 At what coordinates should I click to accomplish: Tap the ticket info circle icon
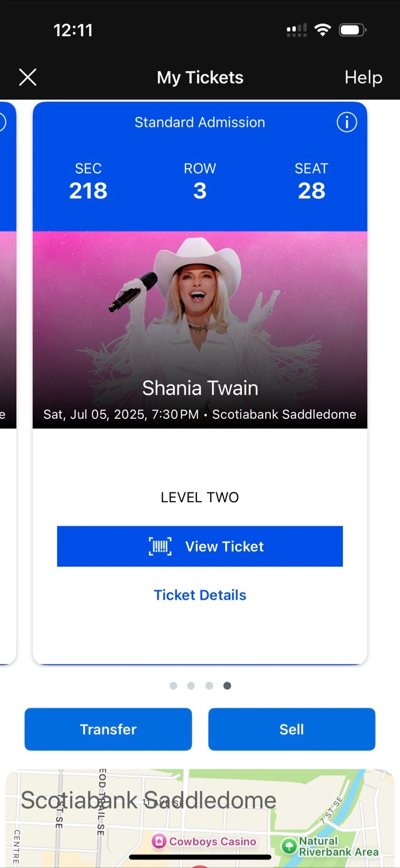click(347, 122)
